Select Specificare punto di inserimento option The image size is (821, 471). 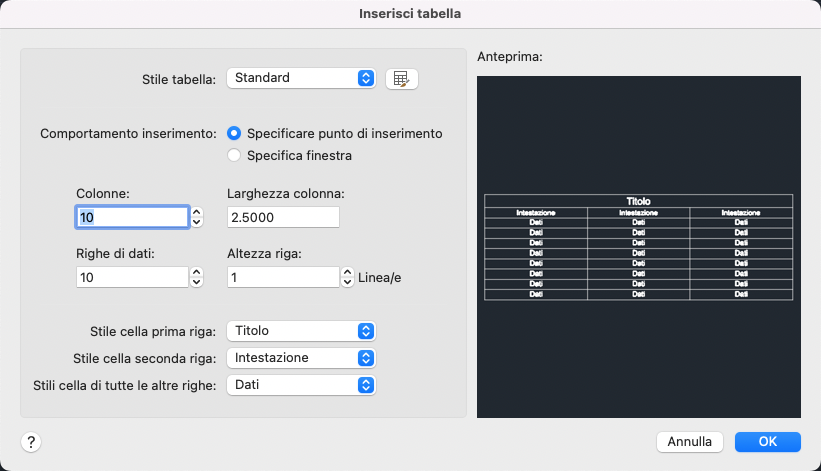tap(234, 133)
